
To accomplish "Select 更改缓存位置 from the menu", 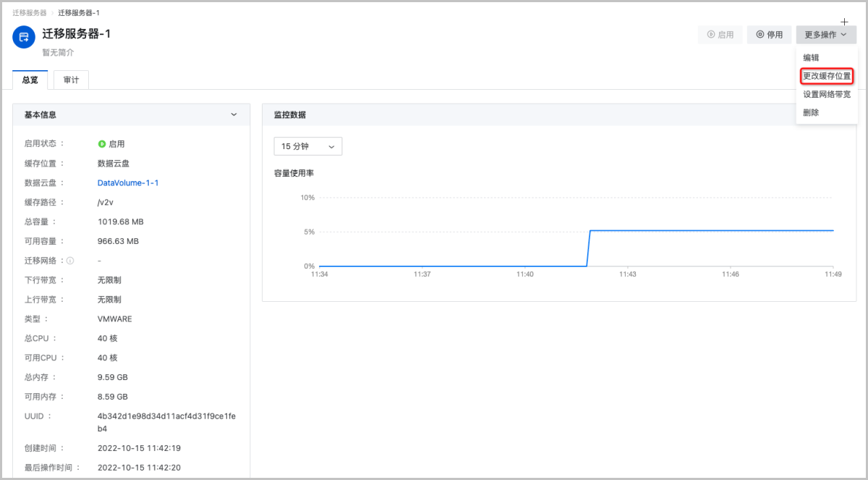I will [826, 75].
